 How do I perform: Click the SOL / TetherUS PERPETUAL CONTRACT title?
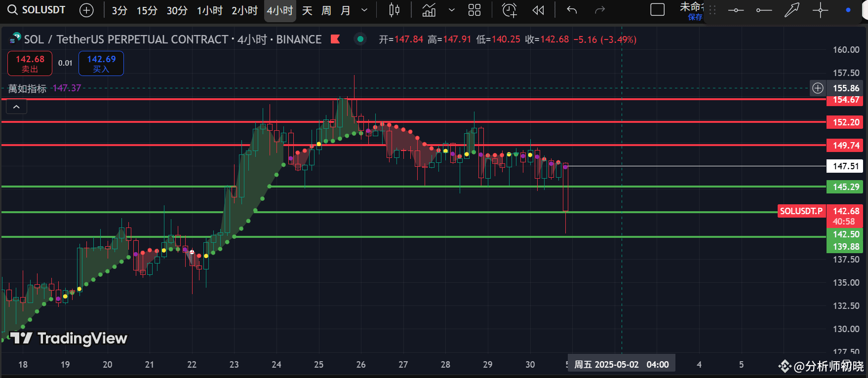(126, 39)
